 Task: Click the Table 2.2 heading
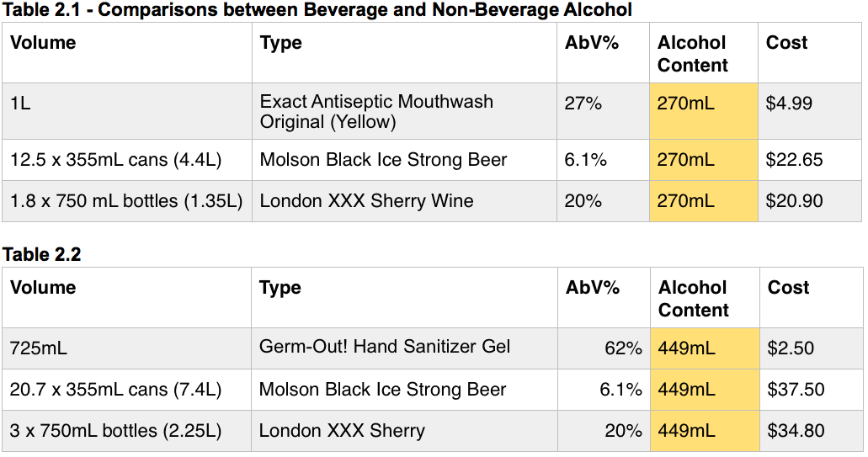coord(41,254)
